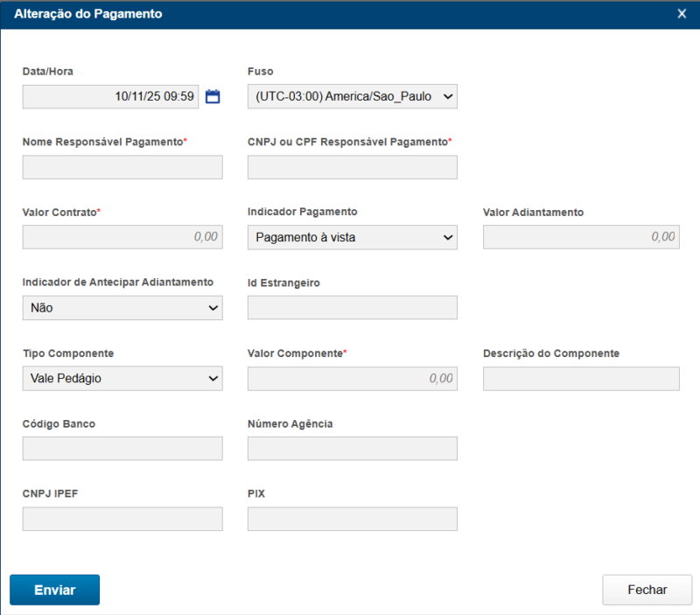Open the Tipo Componente dropdown
Image resolution: width=700 pixels, height=615 pixels.
point(122,379)
